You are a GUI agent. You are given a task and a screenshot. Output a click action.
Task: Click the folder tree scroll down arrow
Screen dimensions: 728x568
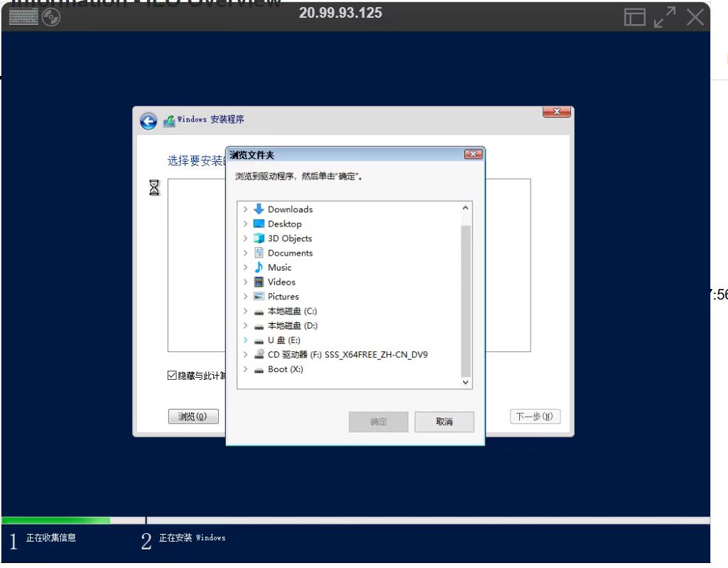(x=466, y=383)
